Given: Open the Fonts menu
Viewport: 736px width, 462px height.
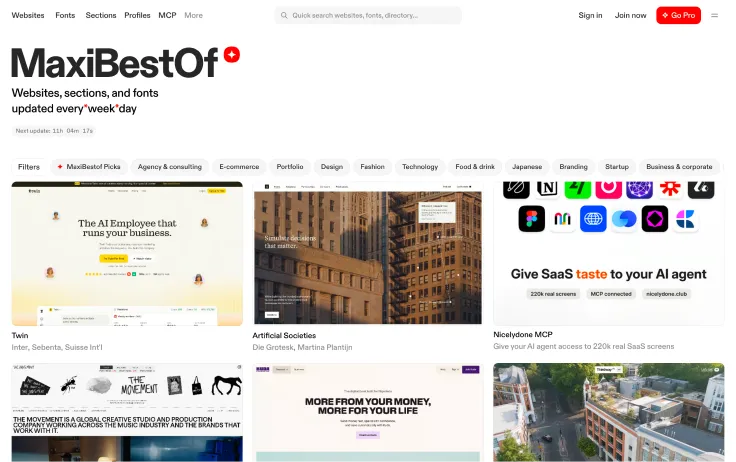Looking at the screenshot, I should 65,15.
